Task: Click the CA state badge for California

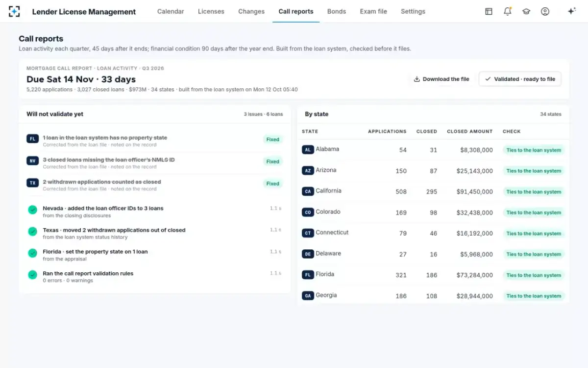Action: (308, 191)
